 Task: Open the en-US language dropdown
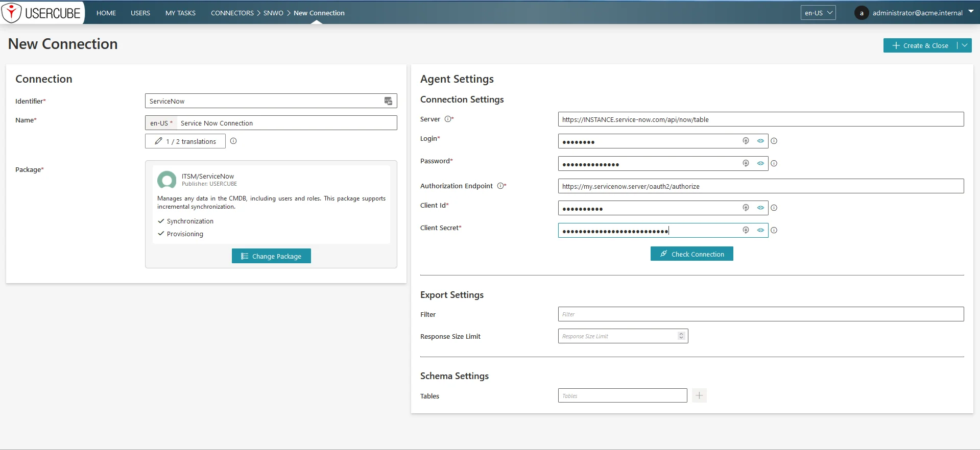818,13
